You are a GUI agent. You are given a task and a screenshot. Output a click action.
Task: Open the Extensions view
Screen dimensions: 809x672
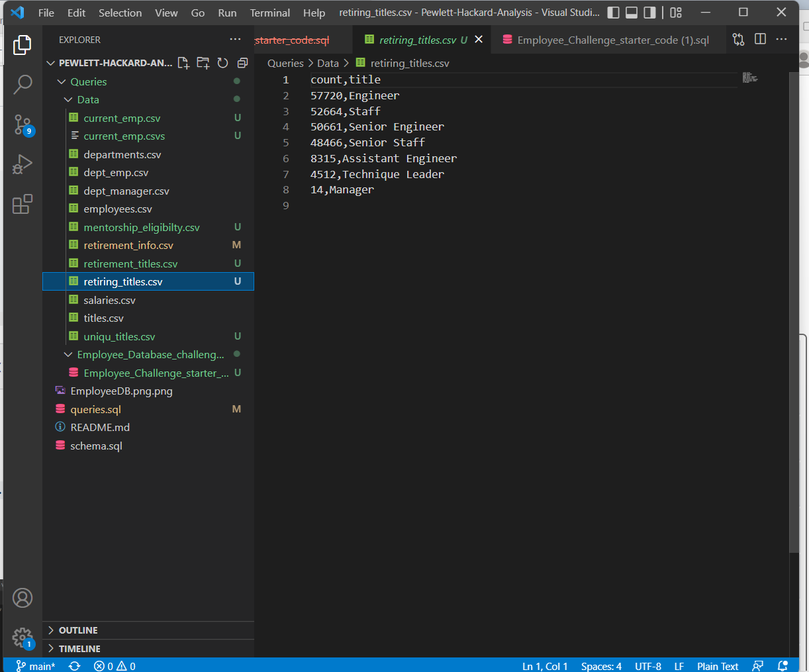(23, 205)
